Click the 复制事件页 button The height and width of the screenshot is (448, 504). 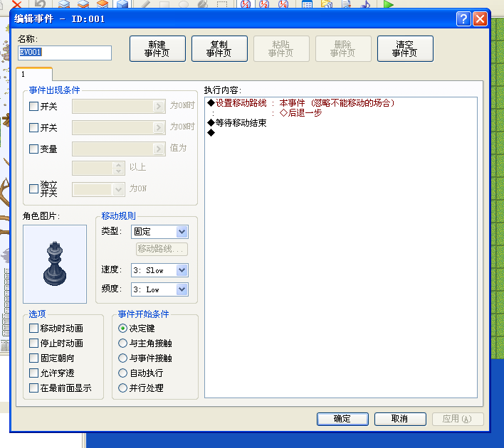pos(219,48)
